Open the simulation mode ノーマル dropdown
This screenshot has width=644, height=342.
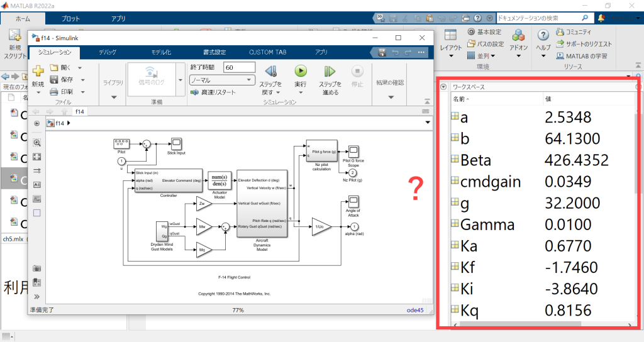tap(221, 80)
